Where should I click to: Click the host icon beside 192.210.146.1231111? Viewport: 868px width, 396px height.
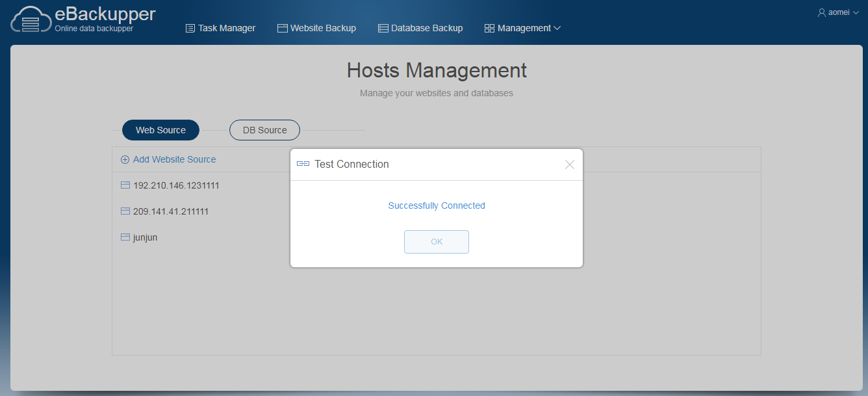click(125, 185)
